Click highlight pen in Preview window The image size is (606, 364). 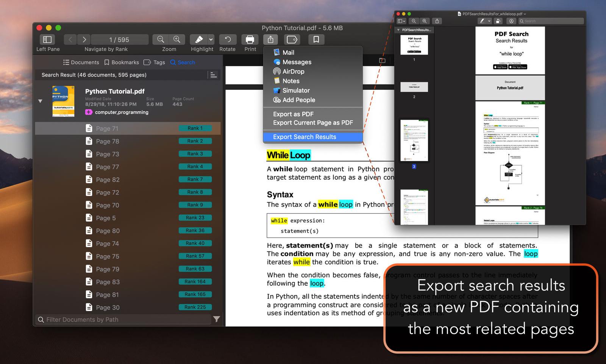tap(482, 21)
